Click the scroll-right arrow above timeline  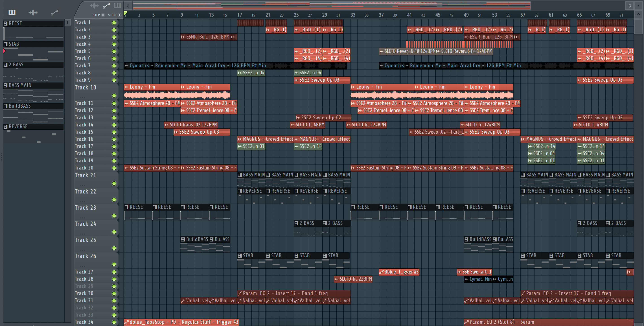pyautogui.click(x=630, y=6)
